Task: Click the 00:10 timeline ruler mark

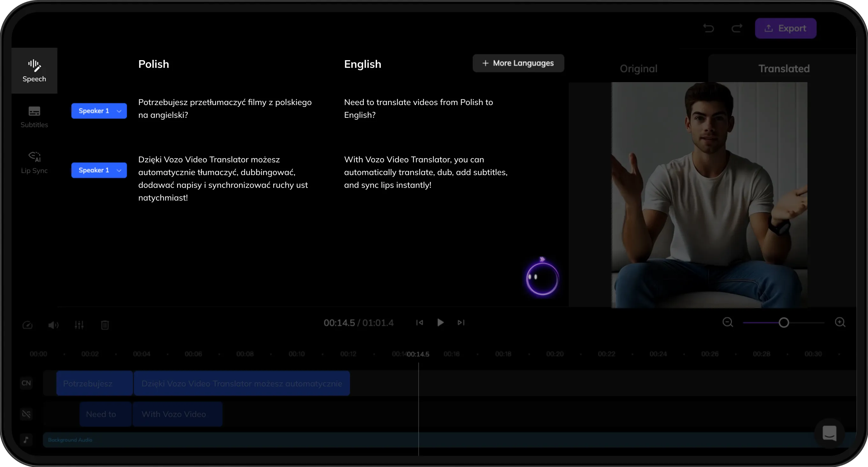Action: click(297, 354)
